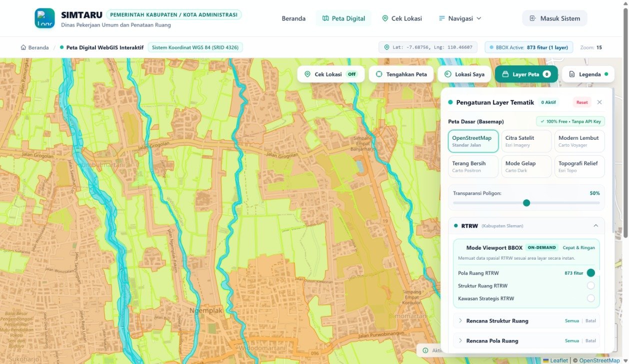Click the SIMTARU logo image
Screen dimensions: 629x364
44,18
